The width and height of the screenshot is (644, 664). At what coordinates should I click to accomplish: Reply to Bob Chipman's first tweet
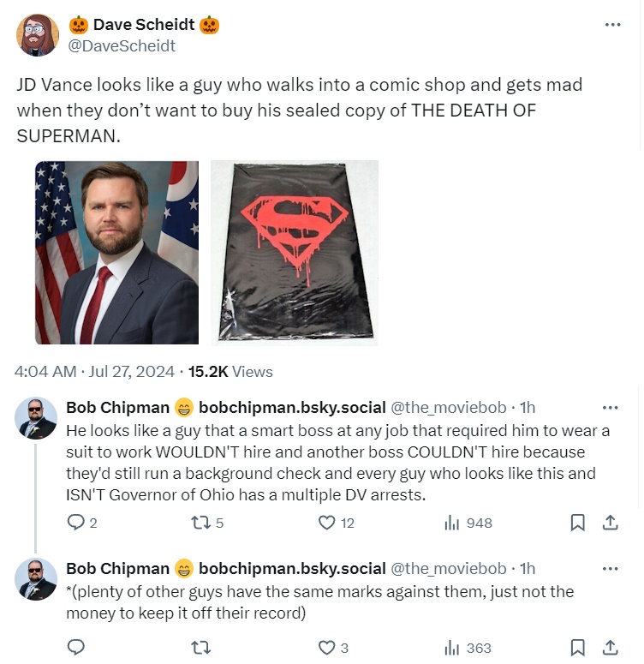pyautogui.click(x=75, y=523)
